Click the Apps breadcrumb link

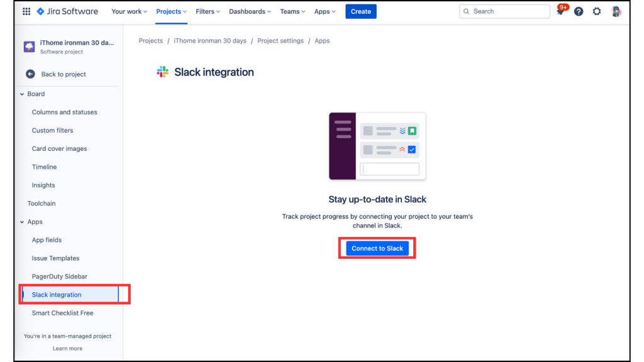(x=322, y=41)
